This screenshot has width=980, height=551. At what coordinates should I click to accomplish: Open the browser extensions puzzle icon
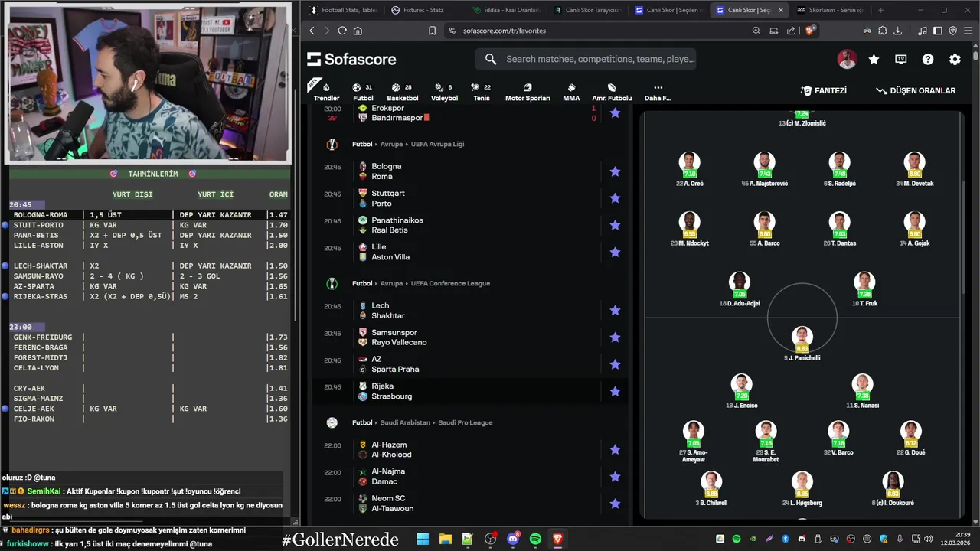tap(883, 31)
